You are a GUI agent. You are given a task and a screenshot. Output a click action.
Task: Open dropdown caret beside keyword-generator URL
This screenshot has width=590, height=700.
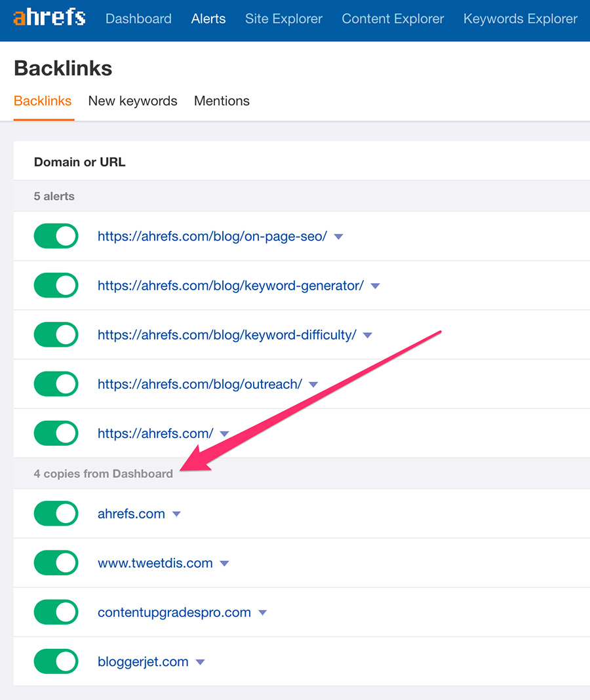pos(375,286)
